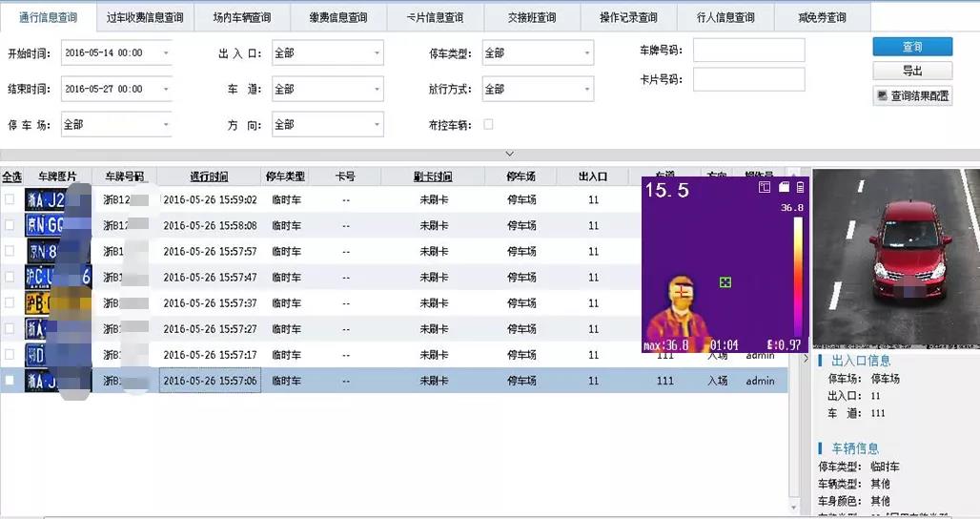Select the checkbox of the highlighted 15:57:06 row
The height and width of the screenshot is (519, 980).
coord(10,381)
